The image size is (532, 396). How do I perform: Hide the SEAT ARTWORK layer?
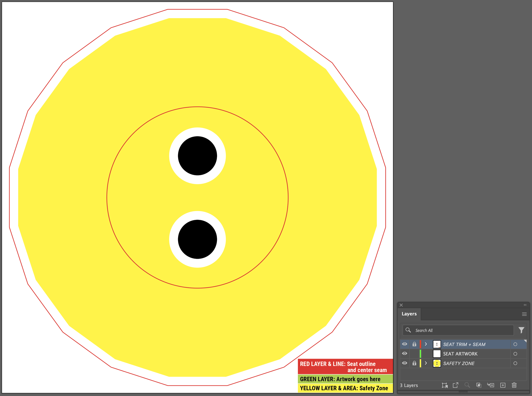[405, 354]
